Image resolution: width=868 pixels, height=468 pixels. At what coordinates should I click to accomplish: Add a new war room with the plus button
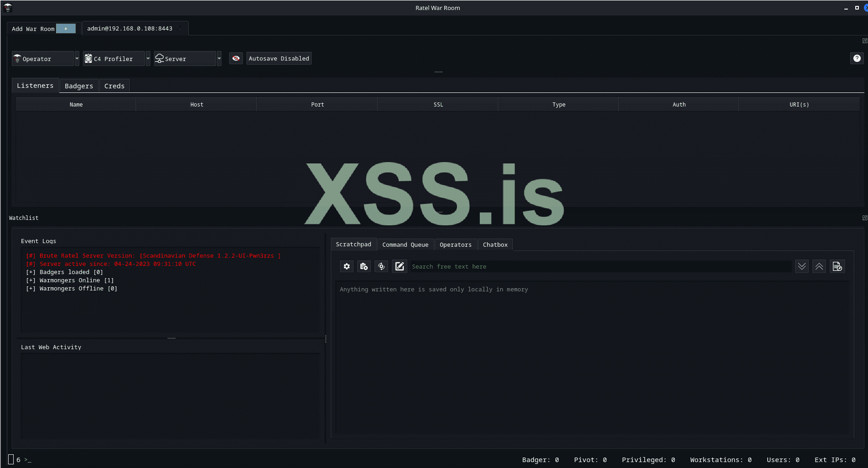tap(66, 28)
